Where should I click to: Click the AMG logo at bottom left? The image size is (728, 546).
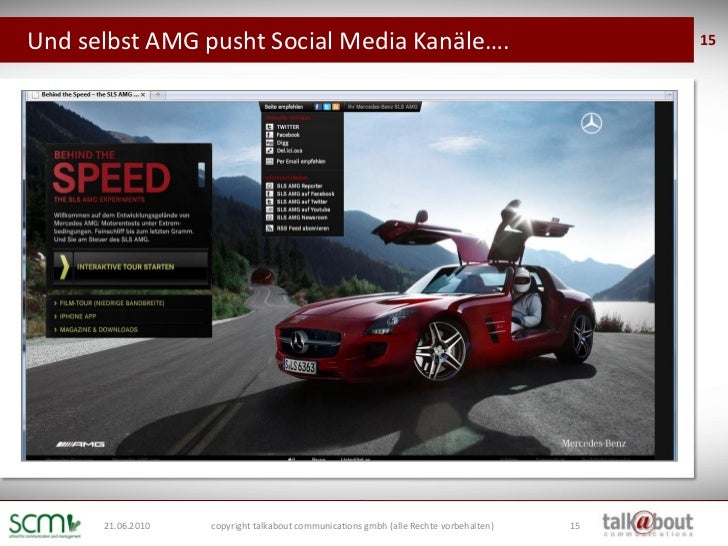(80, 444)
